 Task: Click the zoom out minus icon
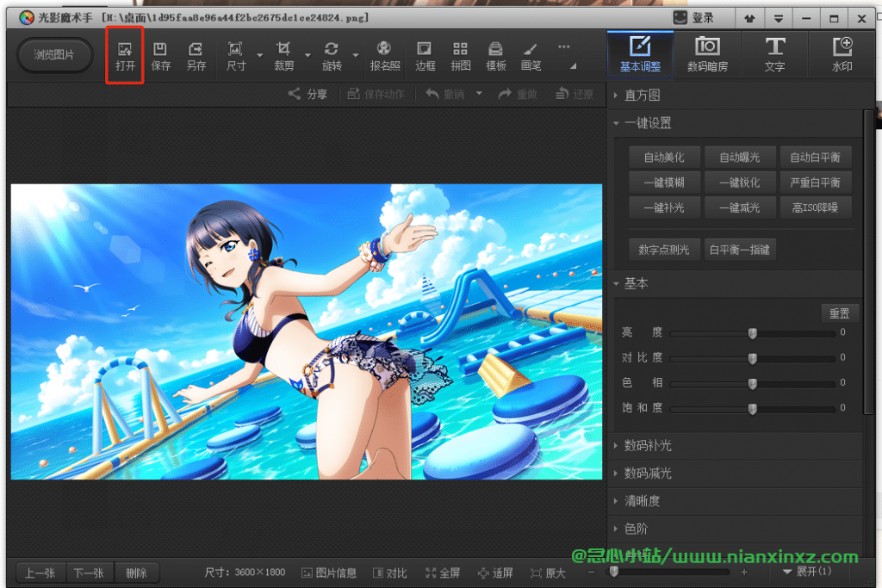pos(591,573)
